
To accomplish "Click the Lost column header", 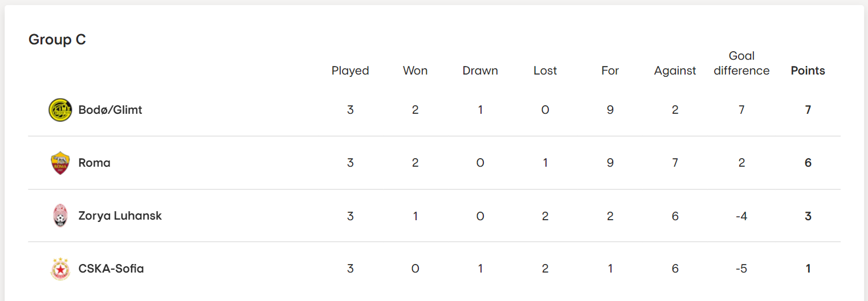I will pyautogui.click(x=545, y=71).
